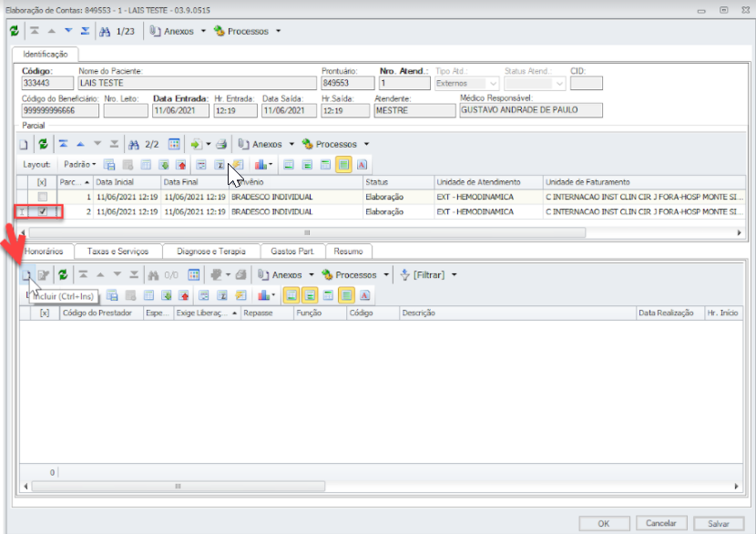Click Honorários grid horizontal scrollbar thumb
Screen dimensions: 756x534
pyautogui.click(x=178, y=487)
